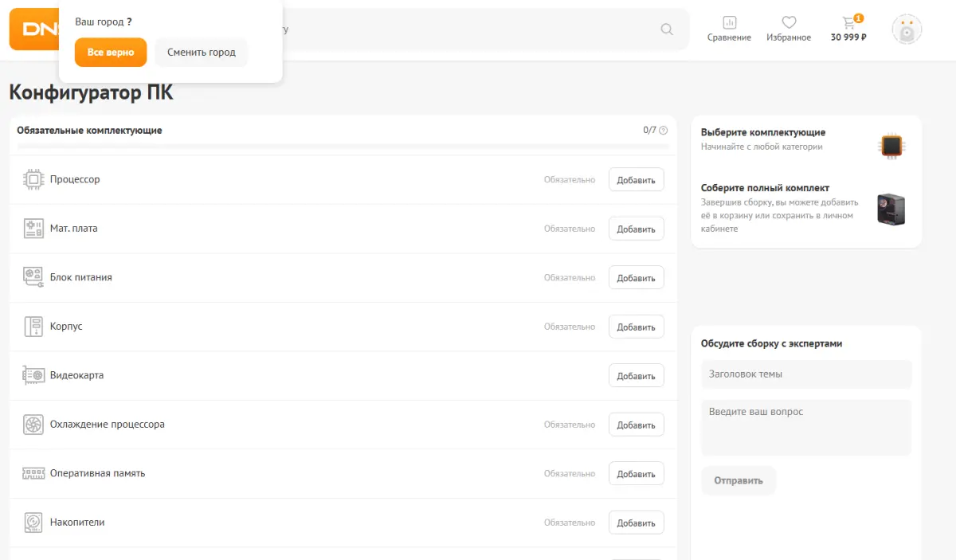
Task: Click the Видеокарта label
Action: tap(76, 375)
